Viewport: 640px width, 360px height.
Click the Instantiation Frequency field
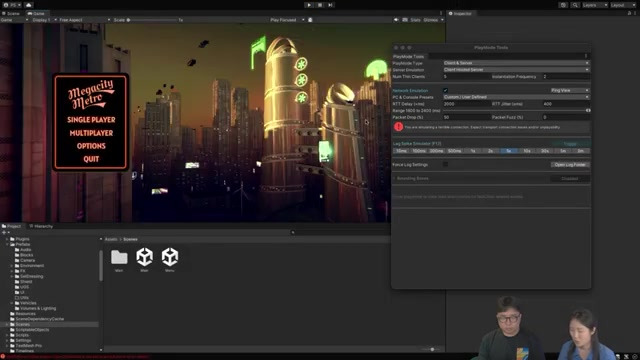566,76
